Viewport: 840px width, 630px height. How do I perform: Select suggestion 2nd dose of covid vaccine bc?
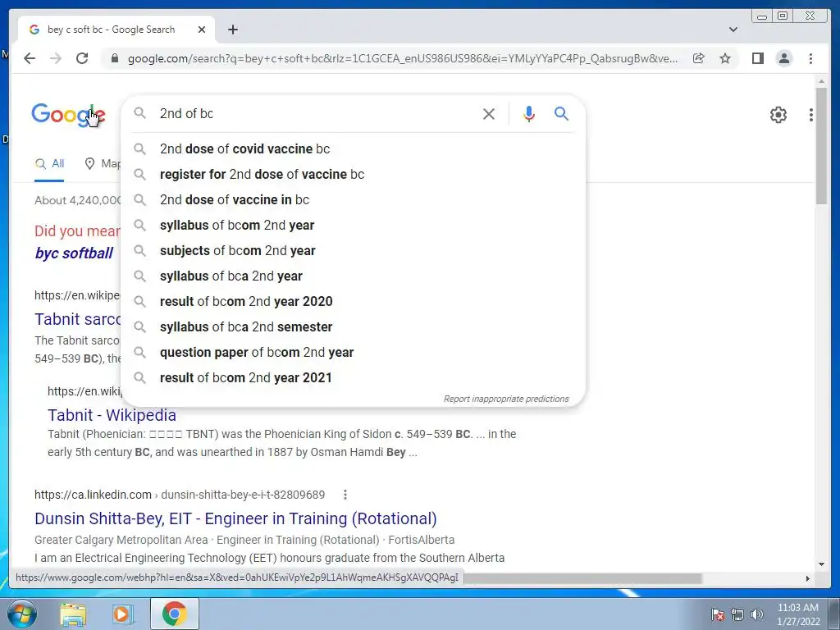354,149
